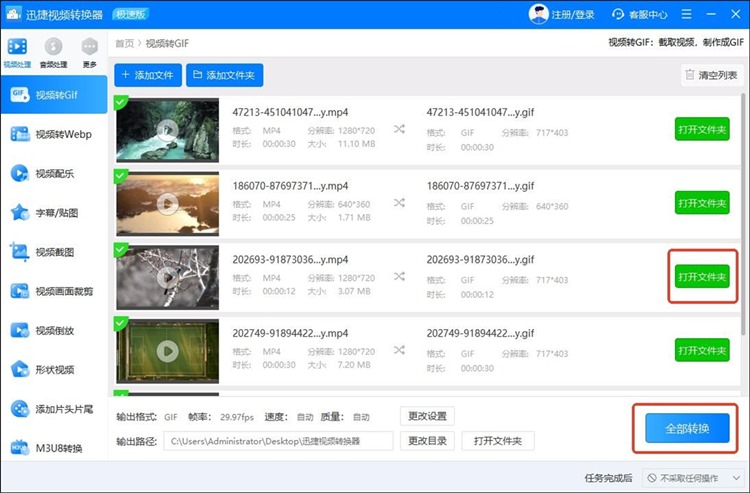Click shuffle icon on 186070-87697371 row
Image resolution: width=750 pixels, height=493 pixels.
(x=399, y=203)
